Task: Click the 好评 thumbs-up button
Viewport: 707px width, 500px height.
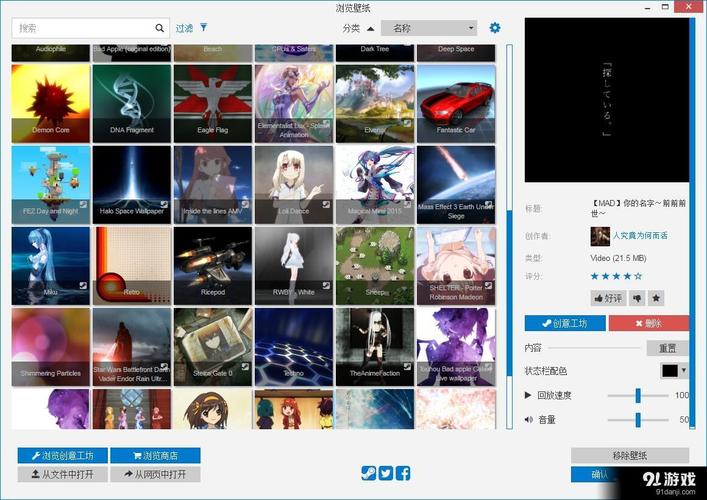Action: tap(608, 298)
